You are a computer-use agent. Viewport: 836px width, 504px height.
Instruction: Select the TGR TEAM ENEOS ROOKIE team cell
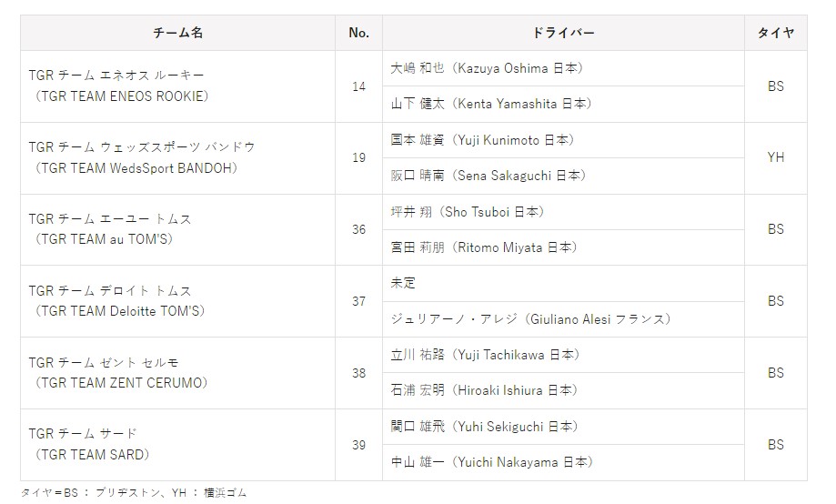pyautogui.click(x=177, y=86)
